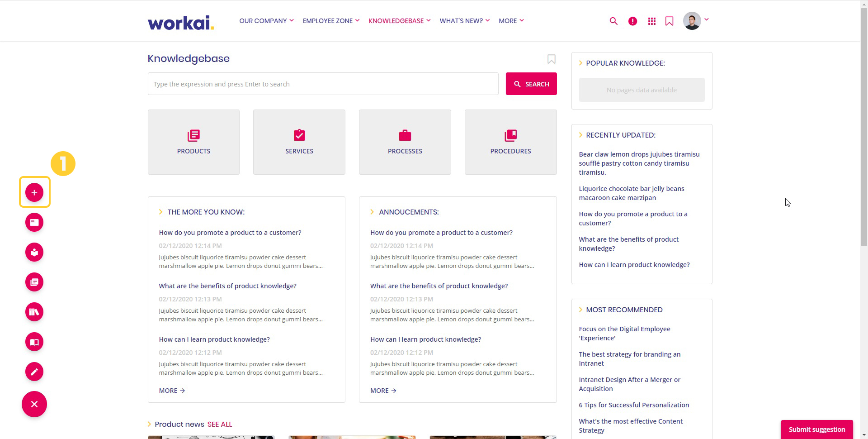Open 'How do you promote' in The More You Know
868x439 pixels.
tap(230, 233)
